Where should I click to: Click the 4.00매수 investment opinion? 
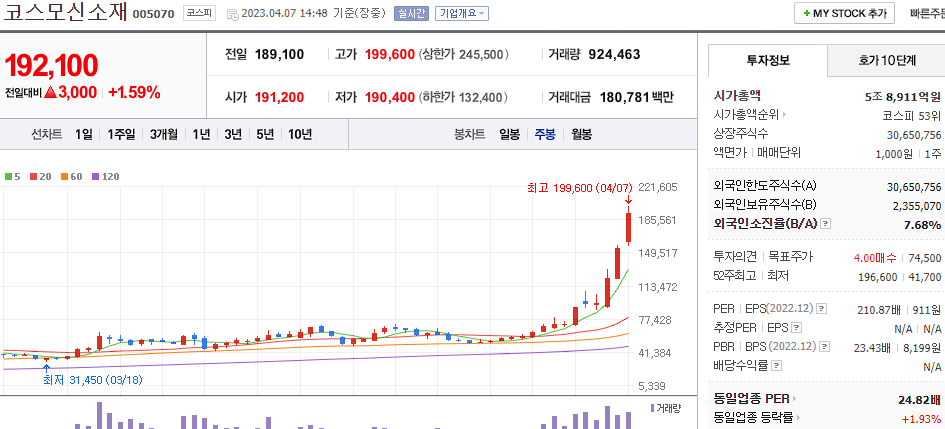coord(874,258)
